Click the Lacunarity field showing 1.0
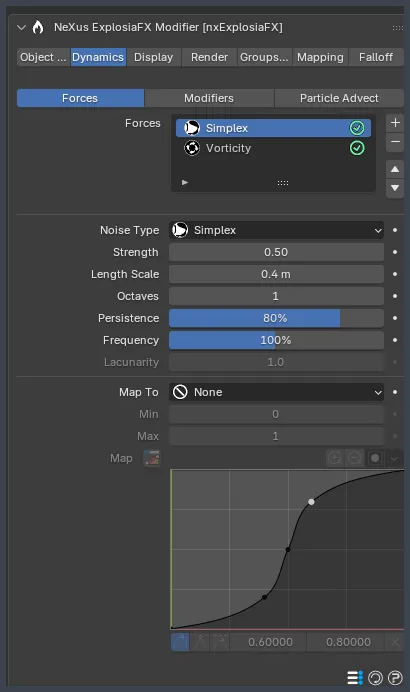This screenshot has height=692, width=410. [x=276, y=362]
